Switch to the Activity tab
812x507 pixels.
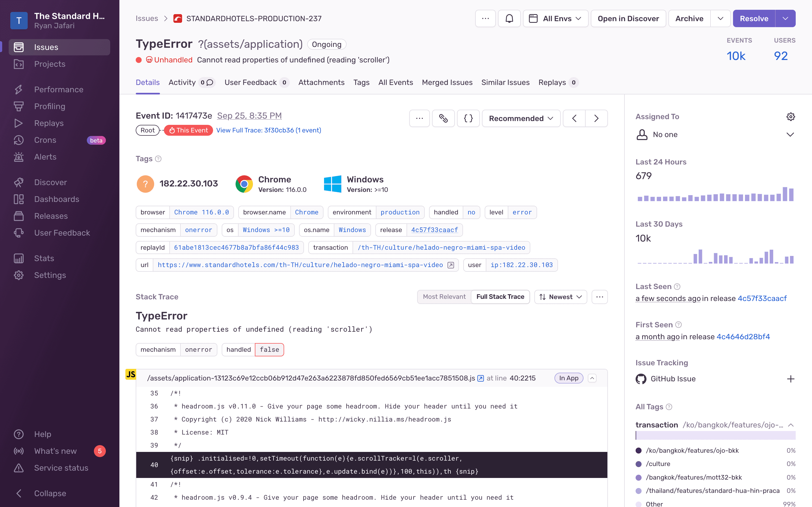(191, 83)
